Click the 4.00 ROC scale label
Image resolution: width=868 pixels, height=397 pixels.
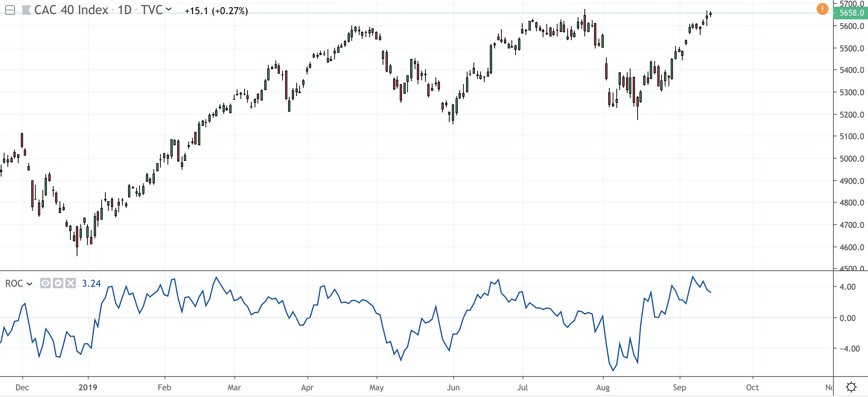[x=848, y=287]
